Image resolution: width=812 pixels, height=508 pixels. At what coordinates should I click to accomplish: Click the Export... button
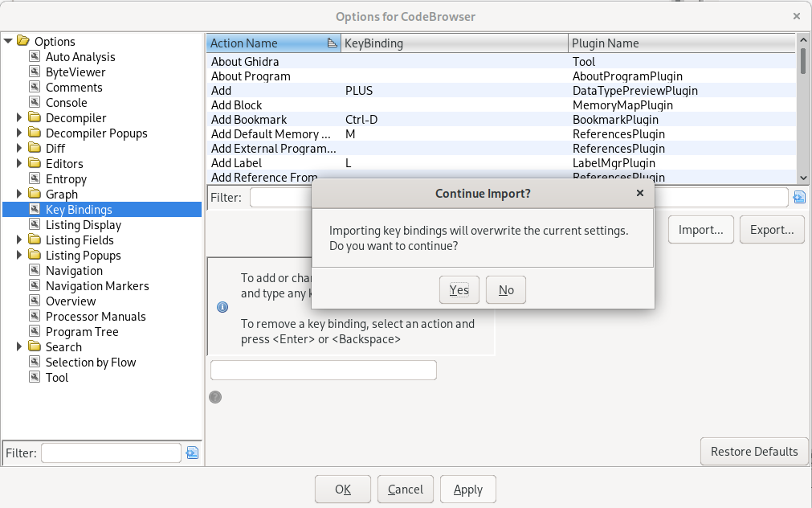pyautogui.click(x=772, y=230)
